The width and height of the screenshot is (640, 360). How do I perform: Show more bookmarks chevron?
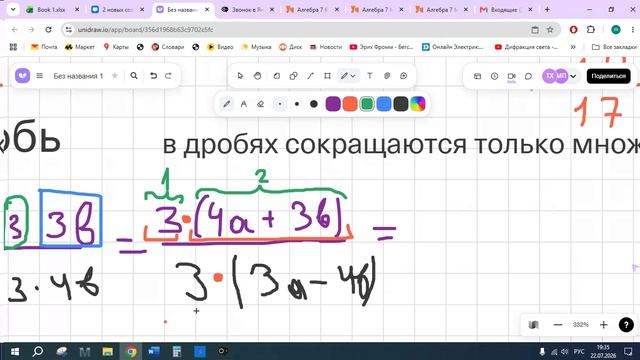[573, 47]
